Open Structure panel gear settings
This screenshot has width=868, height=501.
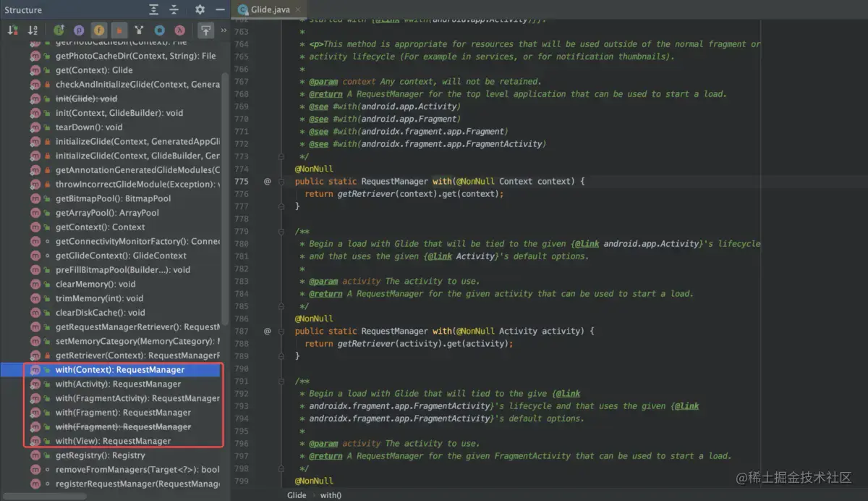[x=200, y=9]
